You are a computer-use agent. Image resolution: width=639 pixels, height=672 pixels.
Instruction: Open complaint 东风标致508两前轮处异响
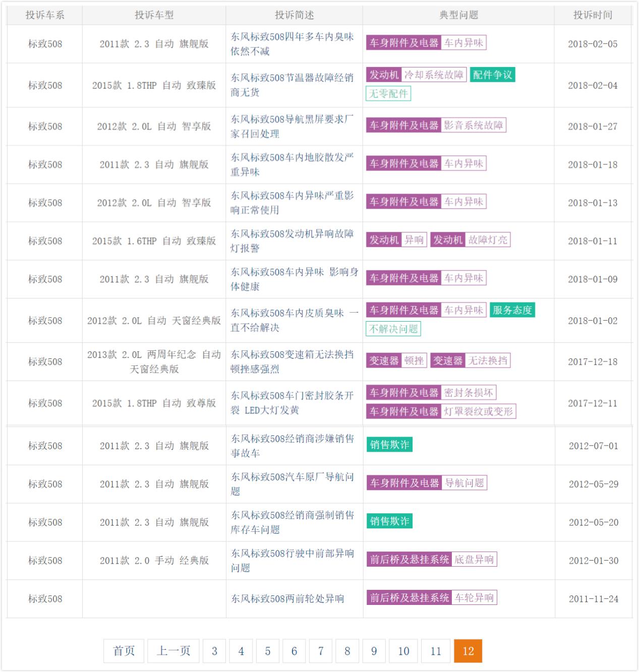(x=287, y=598)
